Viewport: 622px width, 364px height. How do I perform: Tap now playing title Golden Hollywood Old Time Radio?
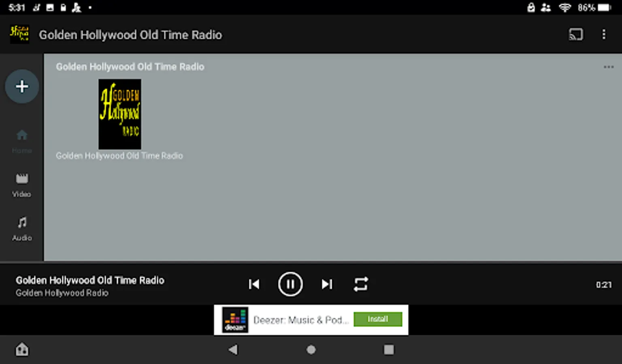coord(90,280)
